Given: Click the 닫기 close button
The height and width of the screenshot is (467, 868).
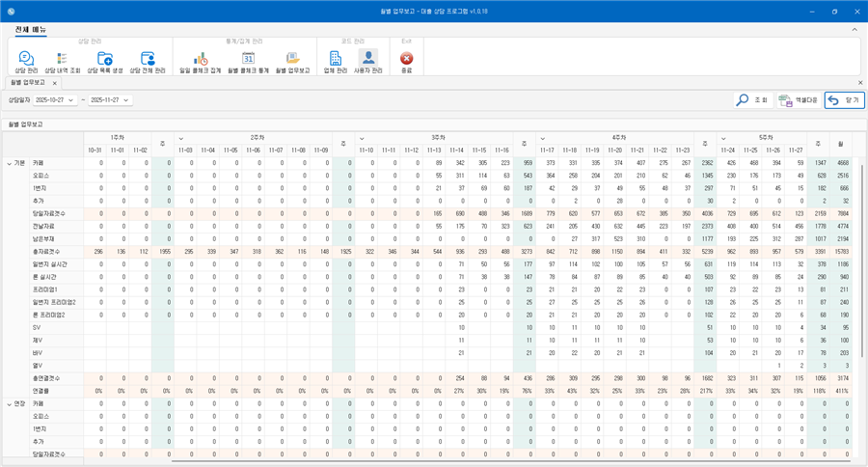Looking at the screenshot, I should pyautogui.click(x=844, y=100).
